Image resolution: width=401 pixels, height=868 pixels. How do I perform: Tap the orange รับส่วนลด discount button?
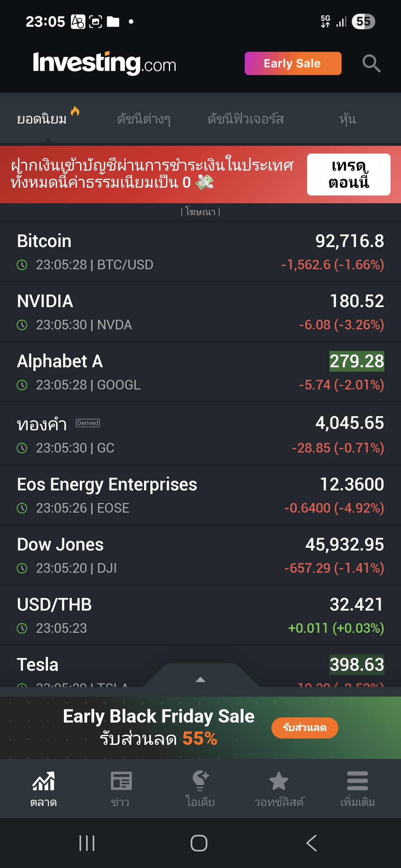point(304,728)
